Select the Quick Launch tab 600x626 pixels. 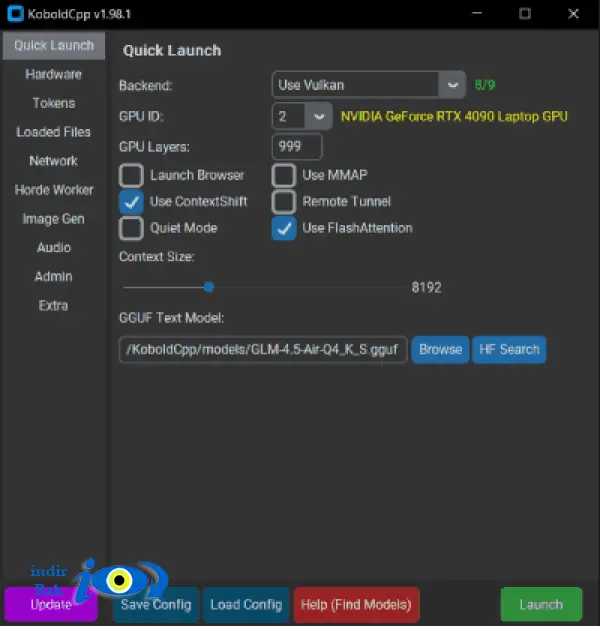coord(54,46)
